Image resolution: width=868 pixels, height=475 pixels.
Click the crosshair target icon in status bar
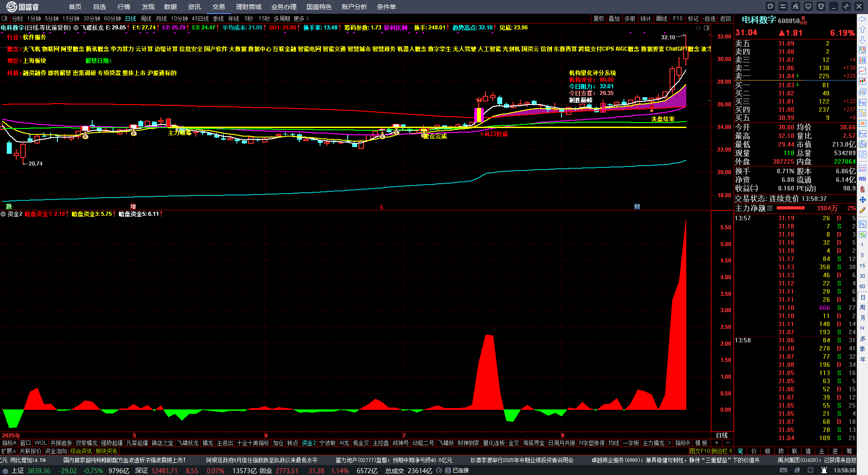point(811,470)
